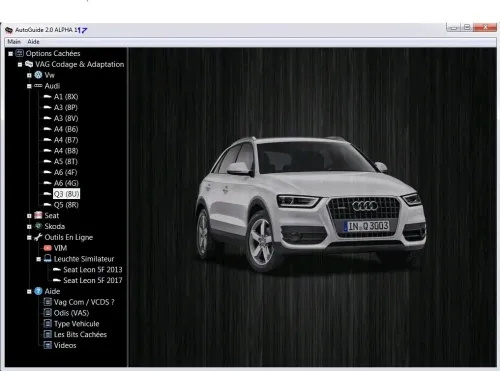The image size is (500, 371).
Task: Click the Seat logo icon
Action: point(38,215)
